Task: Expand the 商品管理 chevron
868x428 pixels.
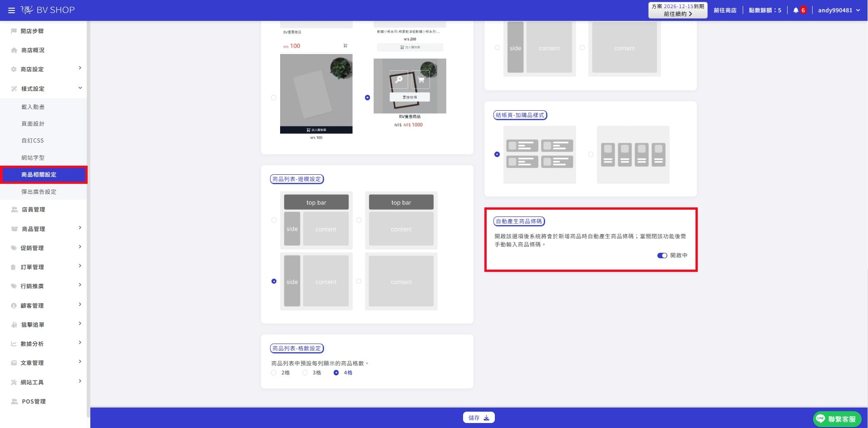Action: point(80,228)
